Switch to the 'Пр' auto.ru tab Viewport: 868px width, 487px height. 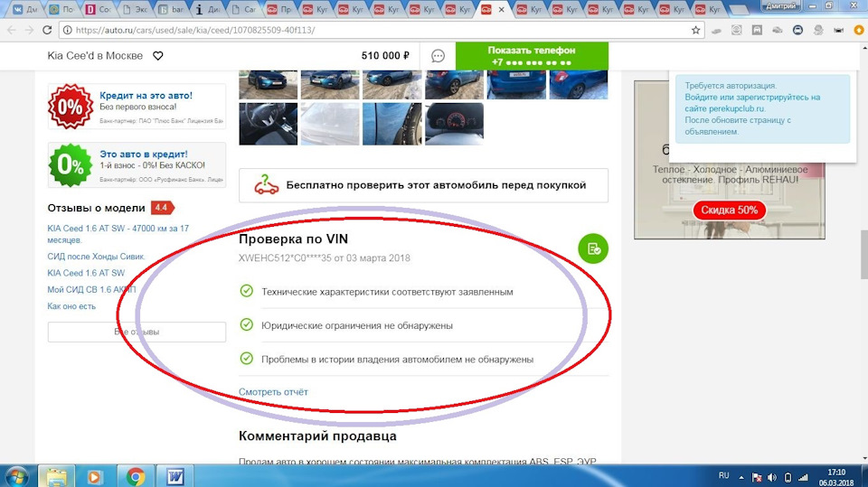coord(279,9)
